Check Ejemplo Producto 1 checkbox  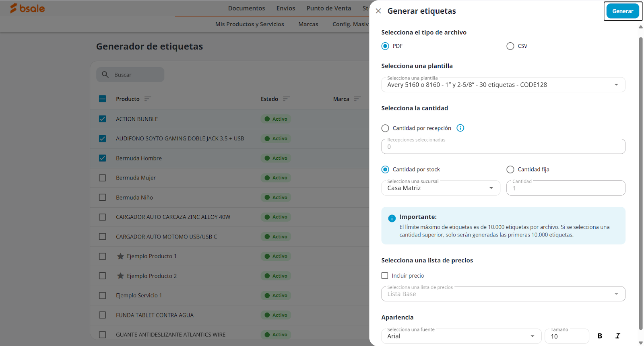103,256
